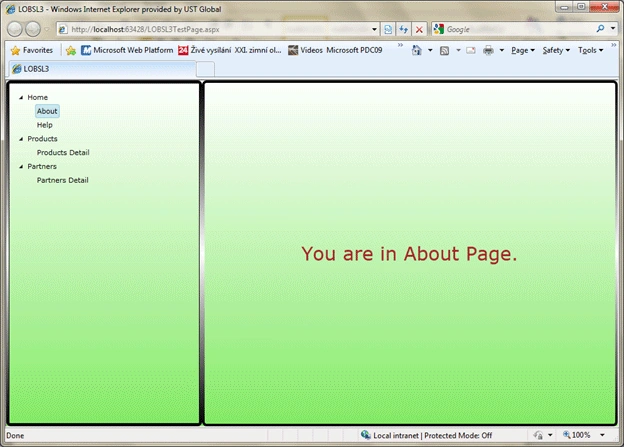Image resolution: width=624 pixels, height=447 pixels.
Task: Click the Add to Favorites Bar icon
Action: pyautogui.click(x=71, y=51)
